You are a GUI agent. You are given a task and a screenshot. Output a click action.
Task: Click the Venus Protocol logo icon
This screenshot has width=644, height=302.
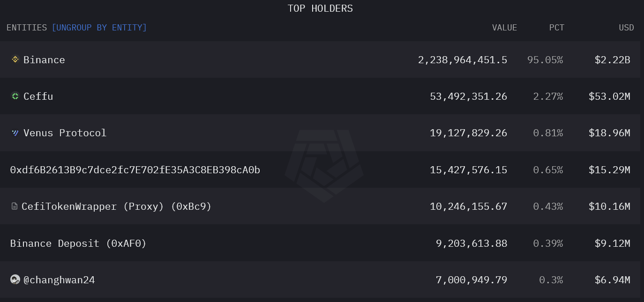point(15,133)
